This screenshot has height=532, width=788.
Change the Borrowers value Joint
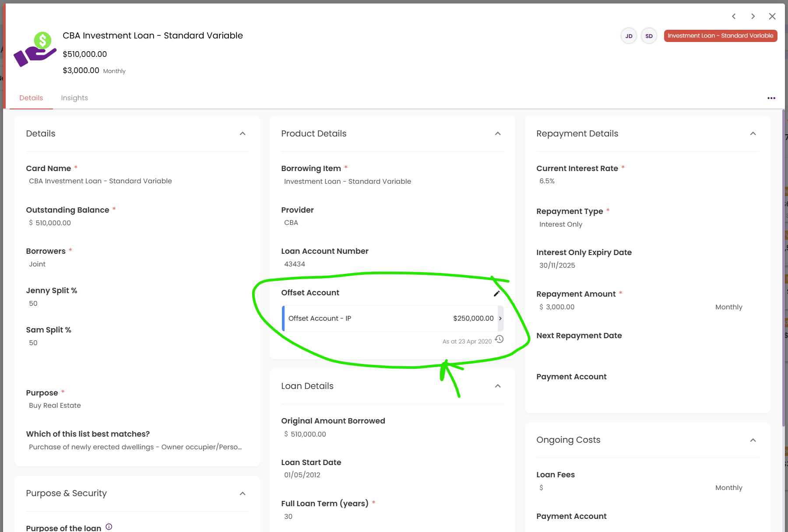click(37, 264)
